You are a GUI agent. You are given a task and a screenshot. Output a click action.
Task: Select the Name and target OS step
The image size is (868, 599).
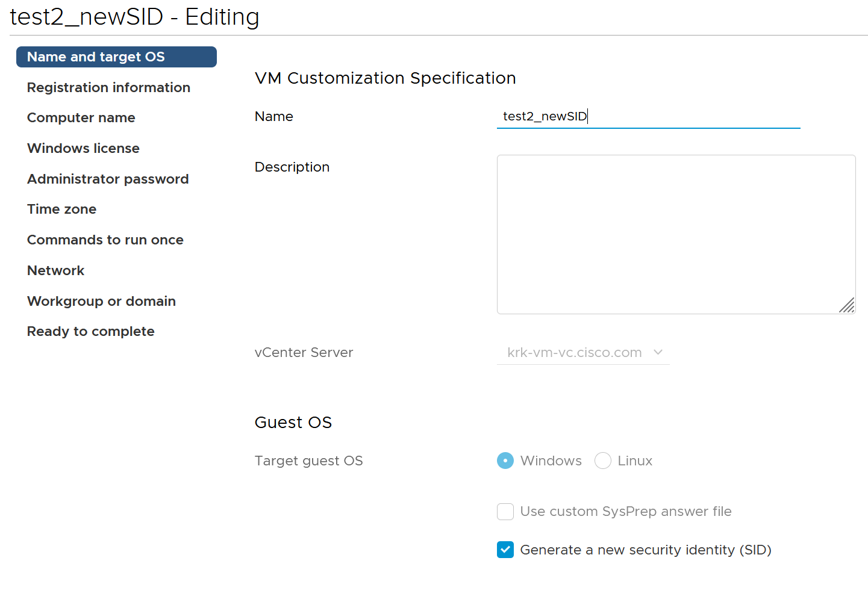[x=116, y=57]
